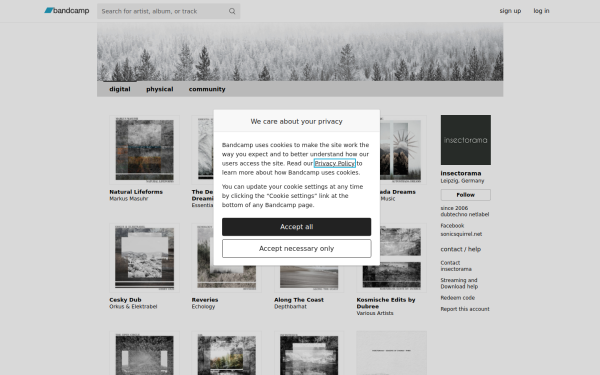Click the Various Artists text
This screenshot has width=600, height=375.
[375, 313]
